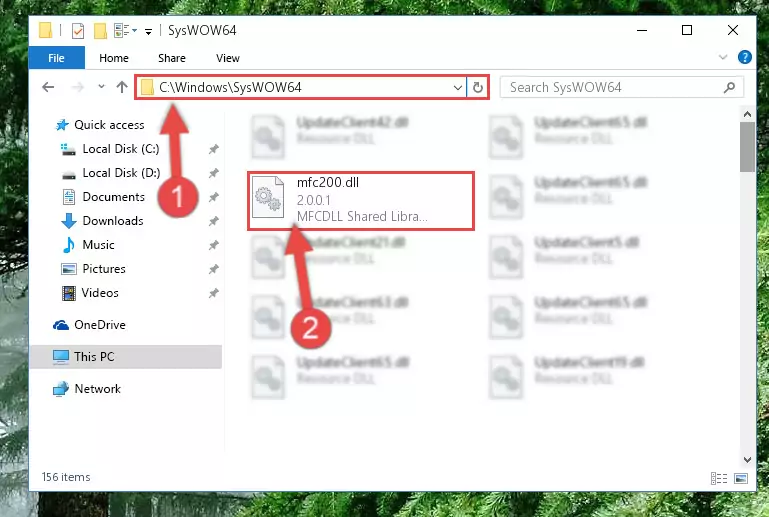Open Local Disk (C:) in sidebar
The image size is (769, 517).
pyautogui.click(x=121, y=149)
